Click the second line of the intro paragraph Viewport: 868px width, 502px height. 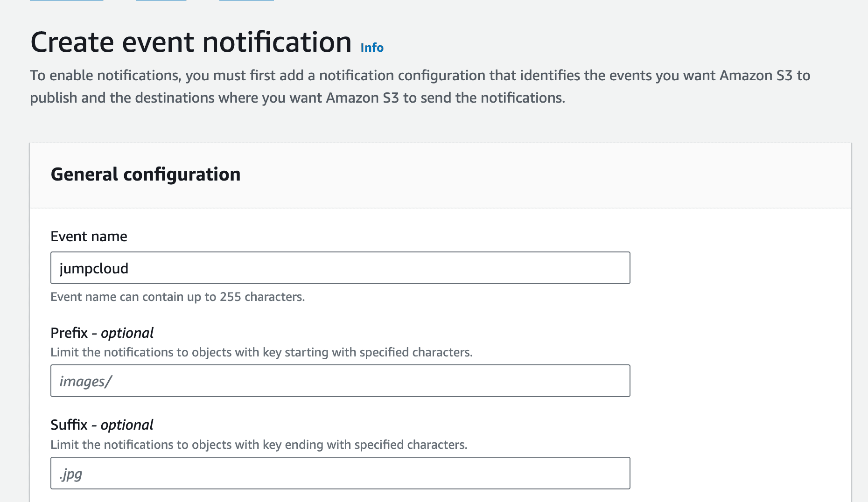click(297, 98)
